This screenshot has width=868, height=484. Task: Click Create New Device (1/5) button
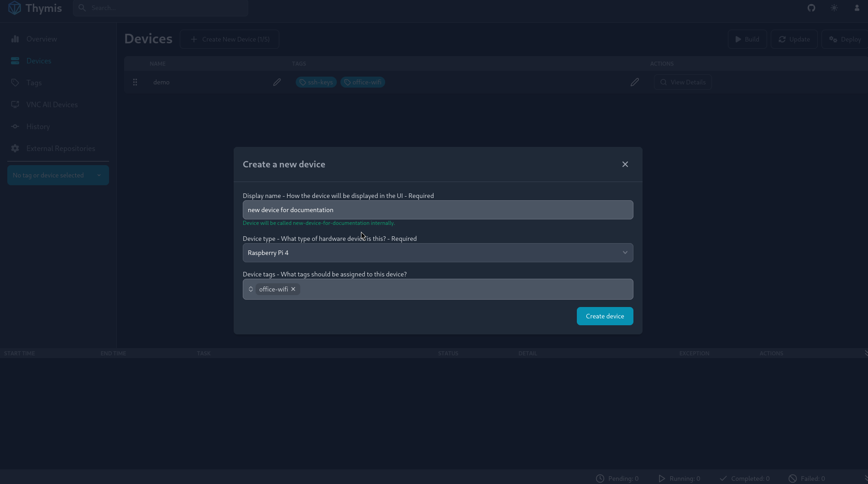click(x=230, y=39)
